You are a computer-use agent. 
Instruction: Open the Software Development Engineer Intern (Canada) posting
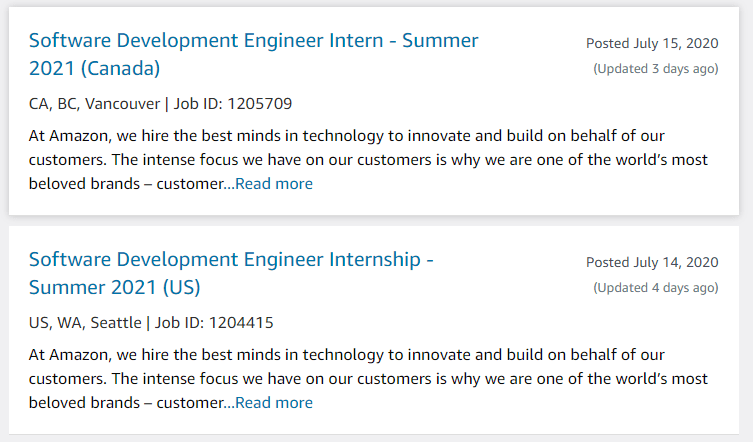point(253,41)
